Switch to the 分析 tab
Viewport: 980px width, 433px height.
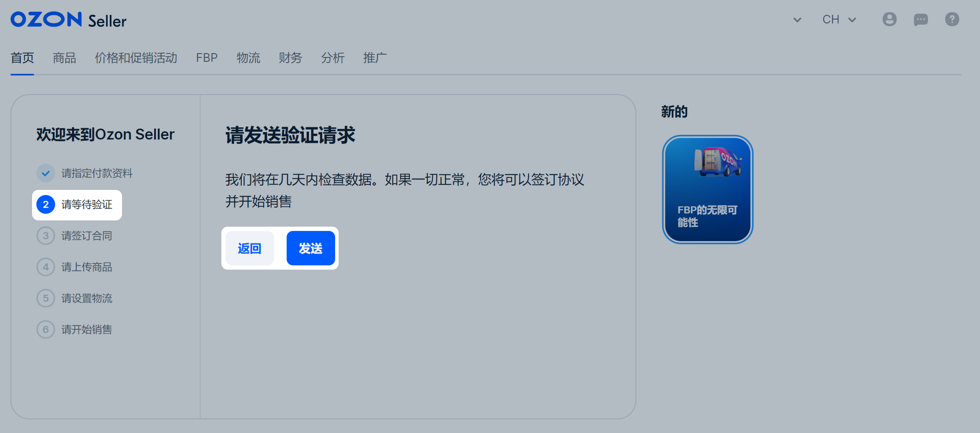[332, 58]
